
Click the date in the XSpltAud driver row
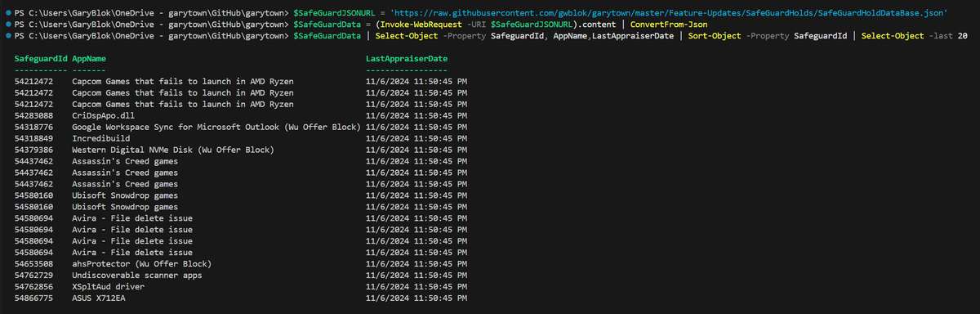[417, 287]
